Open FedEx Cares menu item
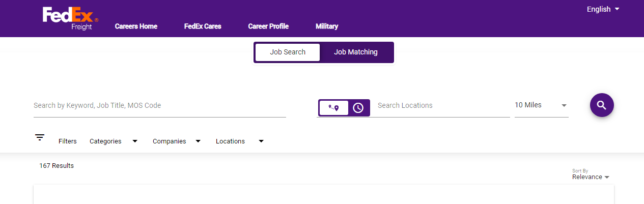This screenshot has width=644, height=204. [203, 26]
